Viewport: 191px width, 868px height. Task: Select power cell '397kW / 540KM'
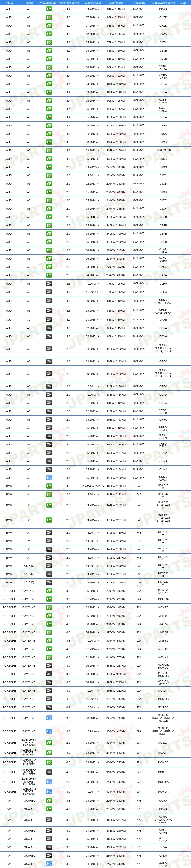116,632
